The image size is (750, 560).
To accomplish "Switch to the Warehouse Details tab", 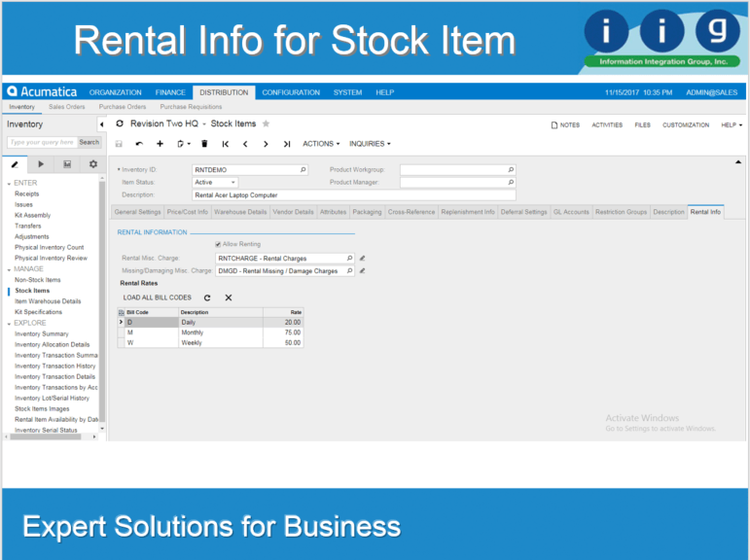I will [240, 212].
